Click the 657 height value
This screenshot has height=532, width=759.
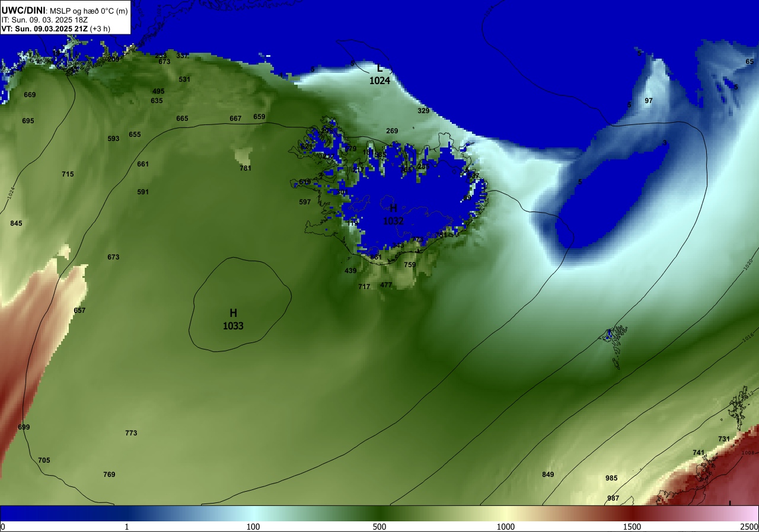pyautogui.click(x=79, y=310)
